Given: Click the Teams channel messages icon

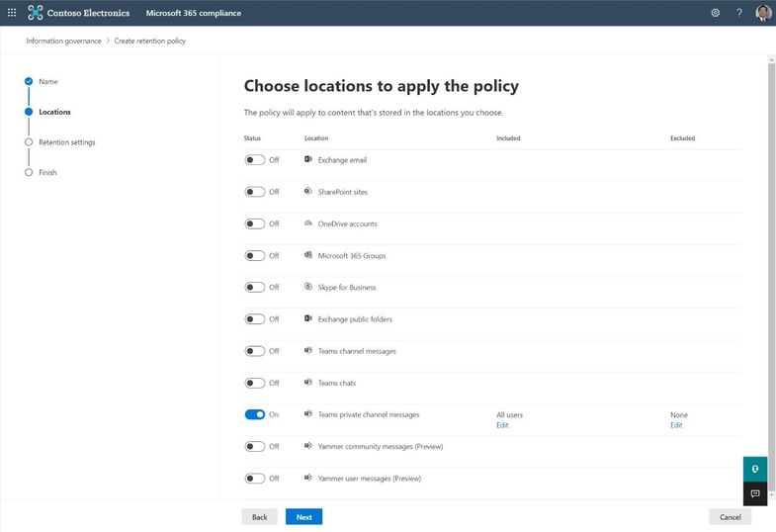Looking at the screenshot, I should tap(308, 350).
